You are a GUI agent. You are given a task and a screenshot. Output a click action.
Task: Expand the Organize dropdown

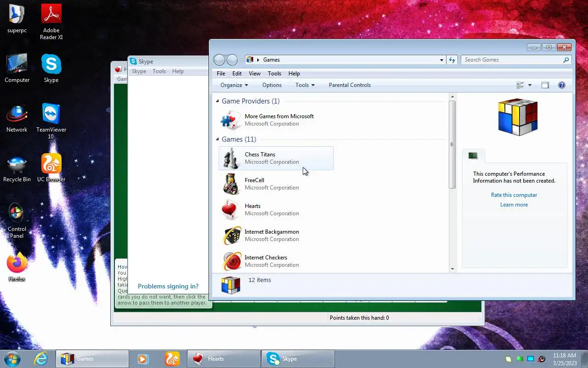(234, 85)
